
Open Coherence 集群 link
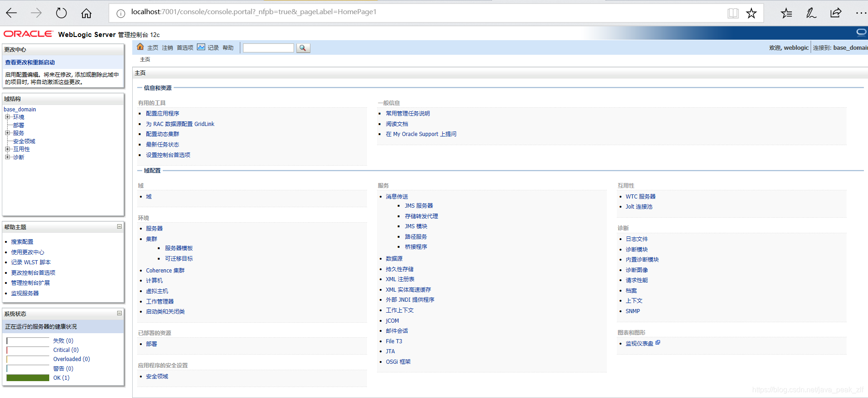click(165, 270)
